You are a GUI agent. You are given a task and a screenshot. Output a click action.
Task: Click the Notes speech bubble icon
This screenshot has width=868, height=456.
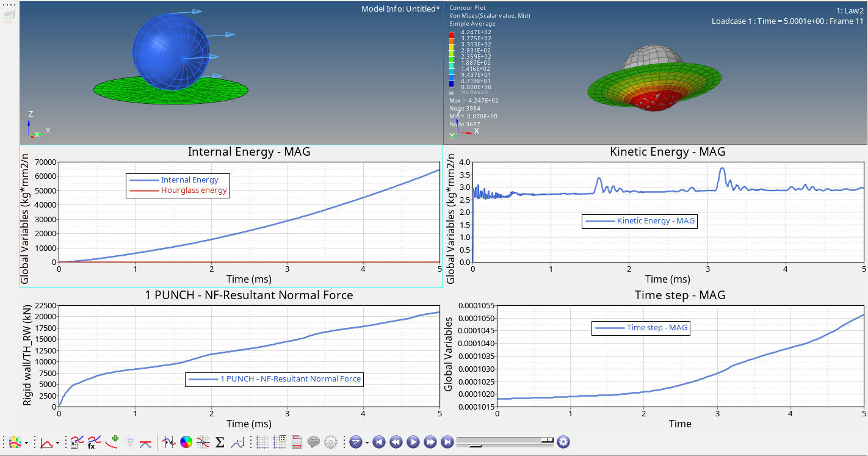(314, 442)
